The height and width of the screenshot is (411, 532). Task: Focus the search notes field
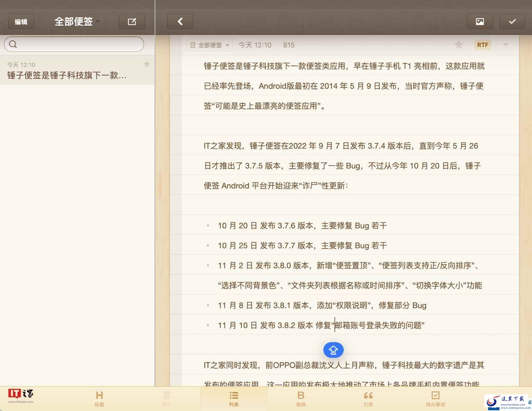click(x=74, y=44)
